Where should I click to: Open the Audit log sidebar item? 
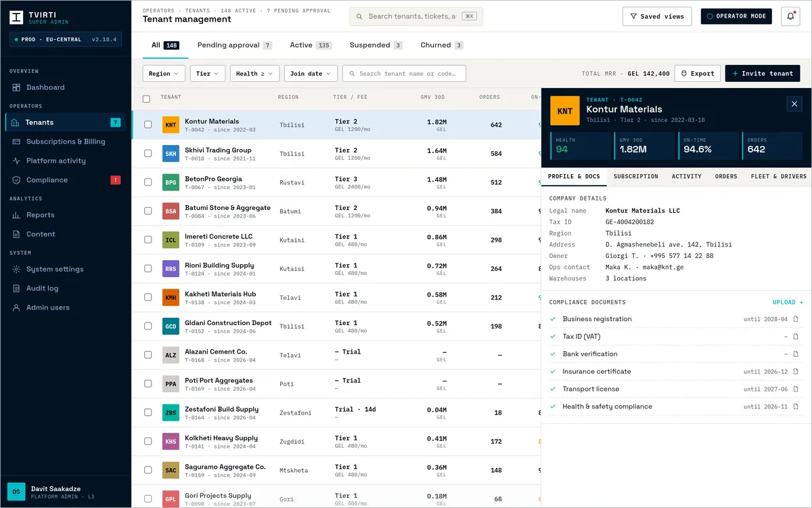pyautogui.click(x=66, y=289)
